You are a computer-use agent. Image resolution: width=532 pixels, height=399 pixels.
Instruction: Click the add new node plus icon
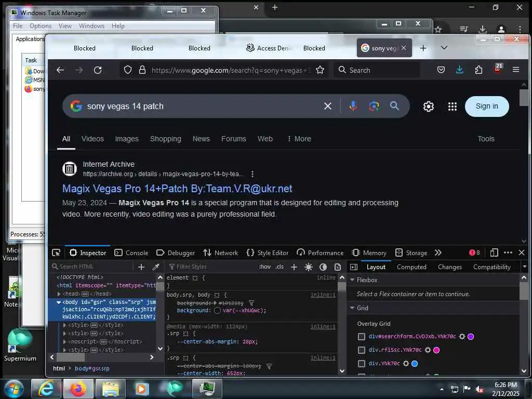tap(141, 267)
